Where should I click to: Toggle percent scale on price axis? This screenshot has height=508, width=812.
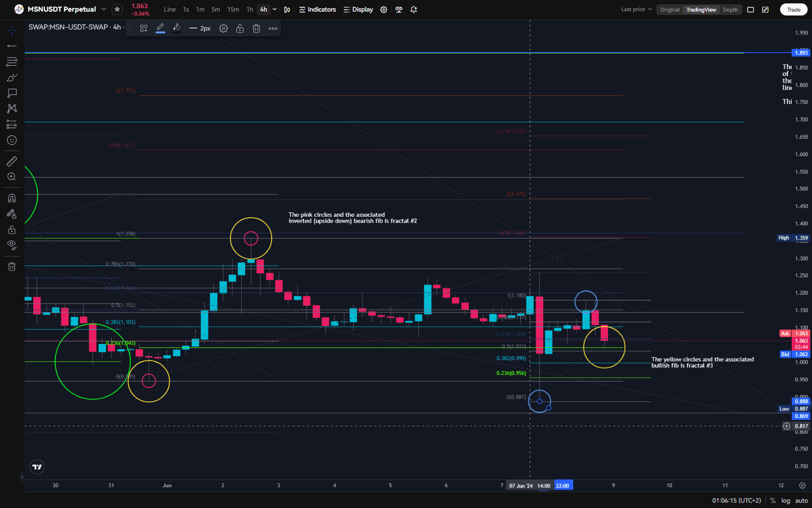point(773,501)
